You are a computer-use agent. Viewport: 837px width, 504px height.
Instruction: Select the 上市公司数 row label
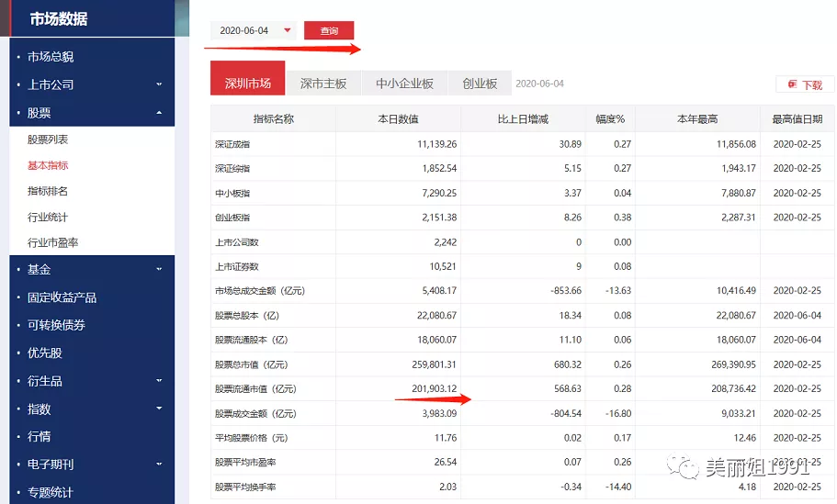pos(236,242)
